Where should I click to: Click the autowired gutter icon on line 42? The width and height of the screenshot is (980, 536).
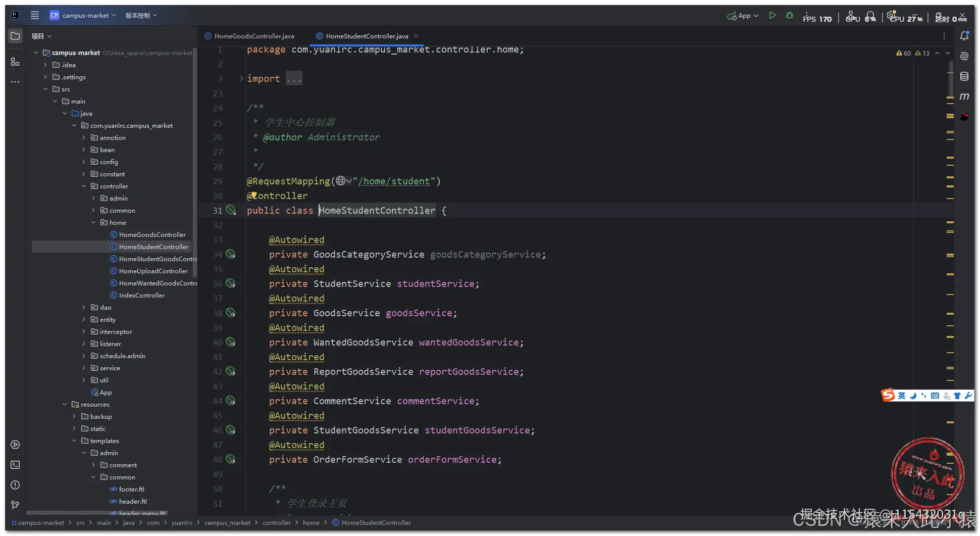coord(231,371)
